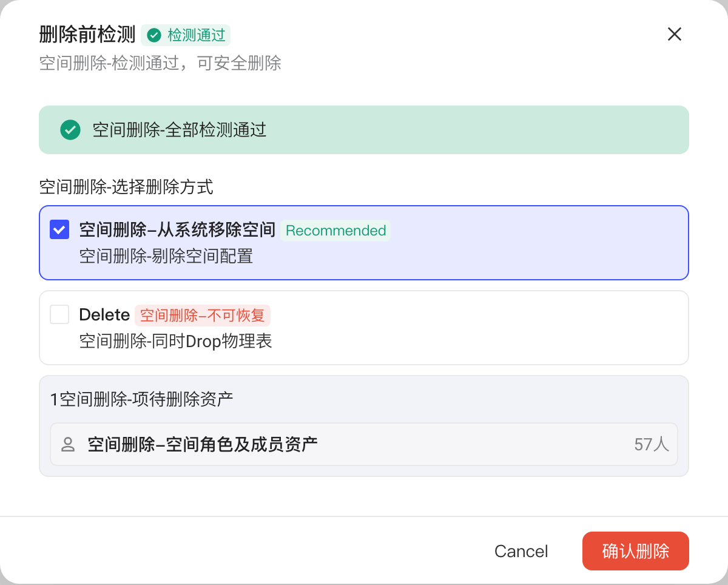
Task: Click the 全部检测通过 green banner
Action: pyautogui.click(x=364, y=130)
